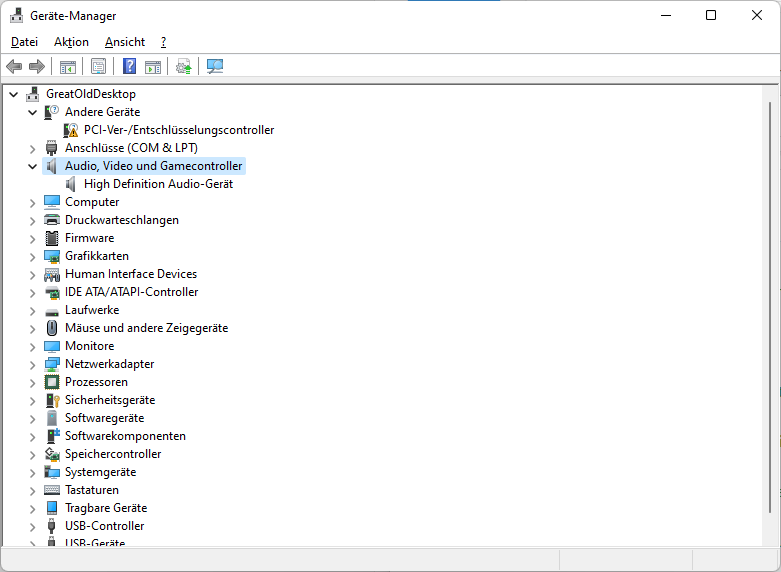781x572 pixels.
Task: Click the Andere Geräte question mark icon
Action: (x=51, y=112)
